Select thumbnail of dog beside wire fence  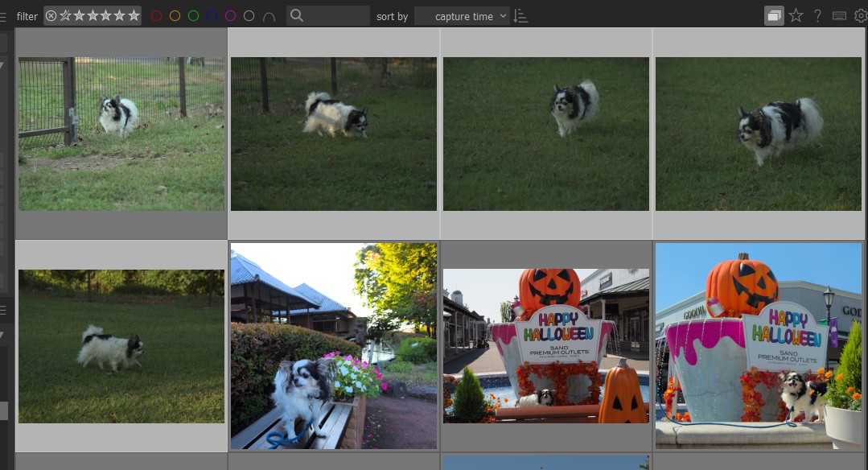click(121, 134)
